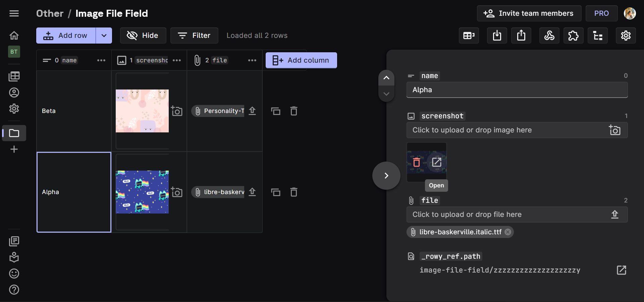Click Invite team members button

[x=528, y=13]
